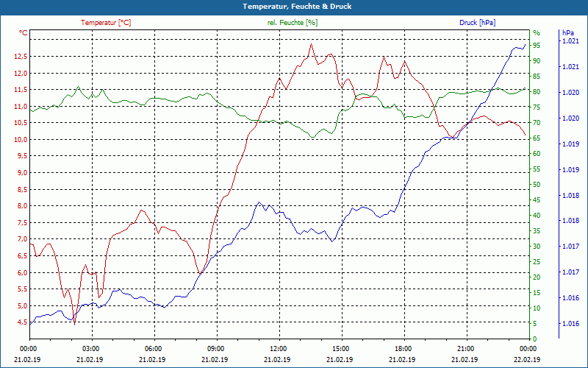Click the 21:00 time axis label
This screenshot has height=368, width=588.
(466, 348)
